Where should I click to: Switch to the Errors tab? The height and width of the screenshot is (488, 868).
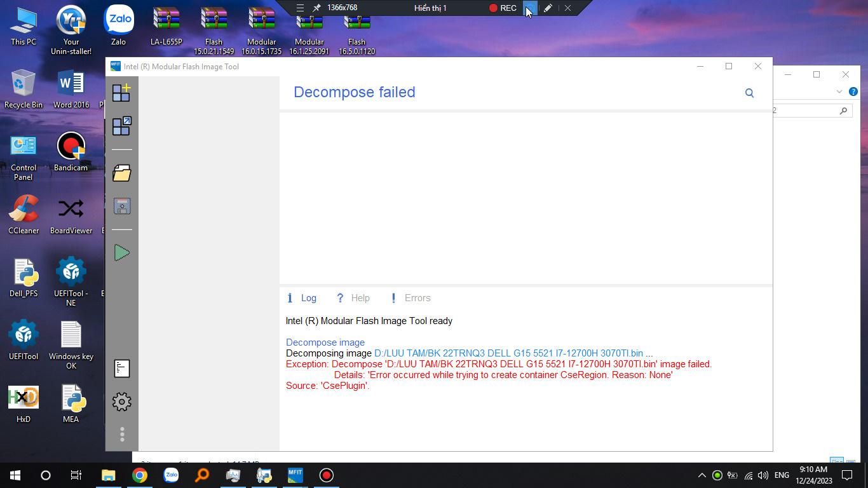tap(410, 298)
